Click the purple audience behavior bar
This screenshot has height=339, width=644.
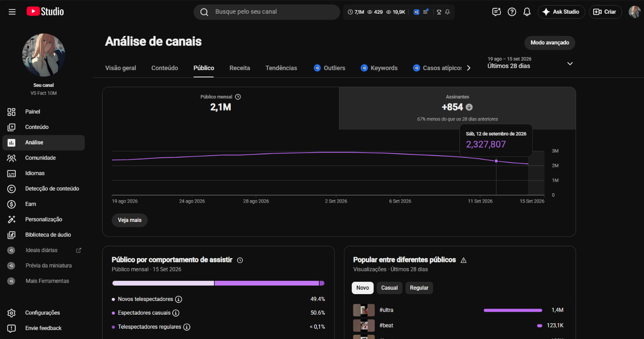click(267, 283)
